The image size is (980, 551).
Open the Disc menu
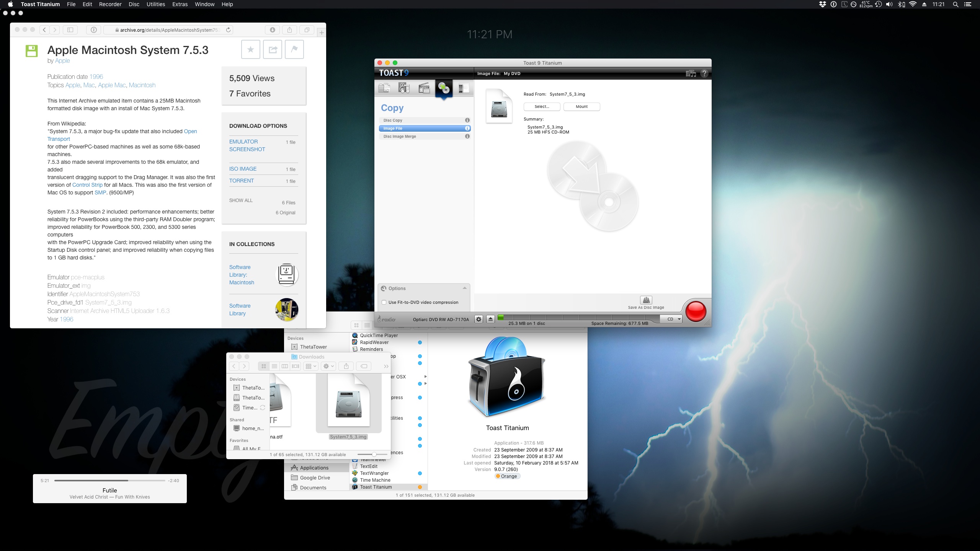(x=134, y=4)
